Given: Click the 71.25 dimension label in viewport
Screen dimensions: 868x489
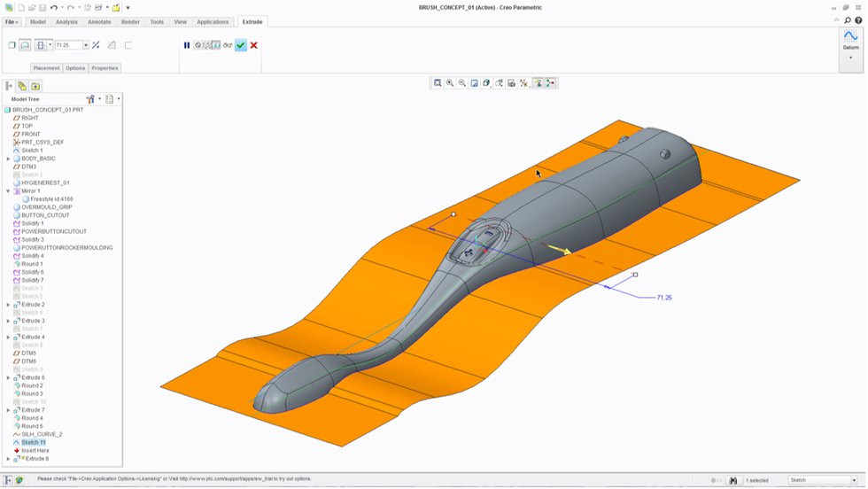Looking at the screenshot, I should tap(663, 298).
